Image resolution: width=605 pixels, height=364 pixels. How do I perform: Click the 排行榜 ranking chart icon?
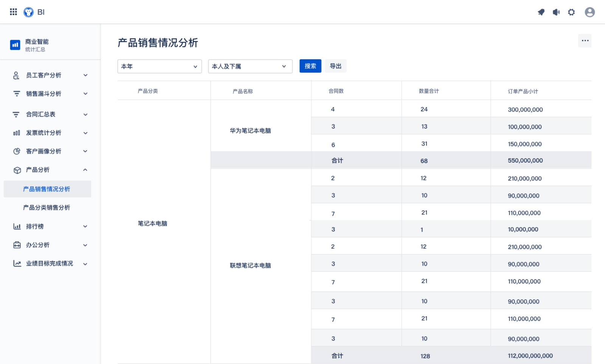pyautogui.click(x=17, y=226)
